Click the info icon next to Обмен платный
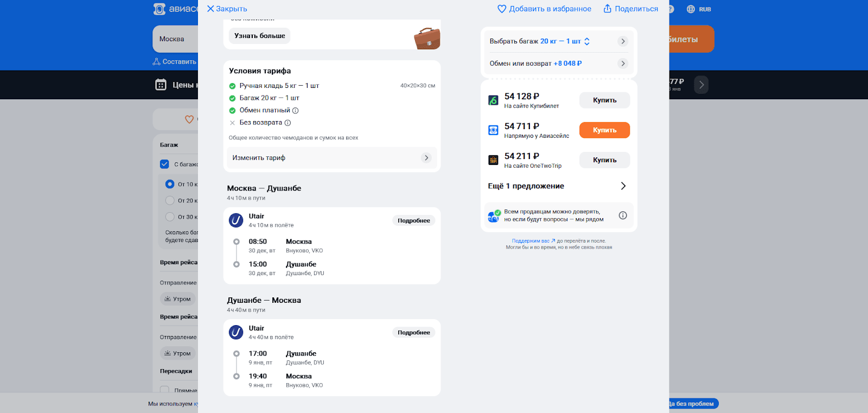The image size is (868, 413). (x=296, y=110)
